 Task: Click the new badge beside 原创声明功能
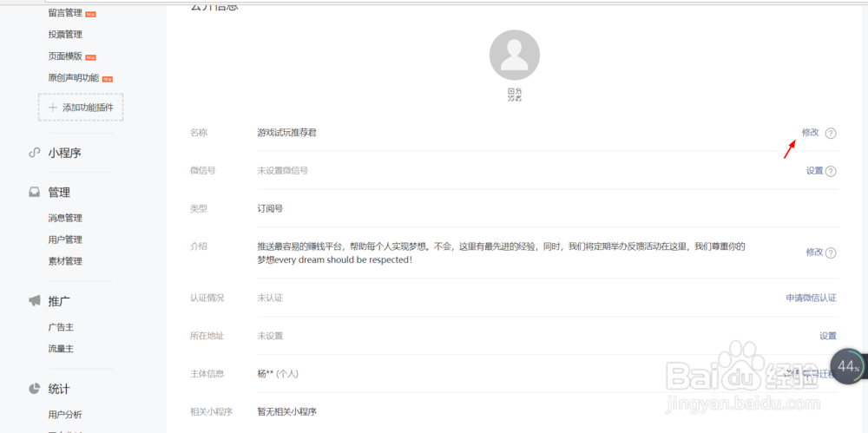(108, 79)
